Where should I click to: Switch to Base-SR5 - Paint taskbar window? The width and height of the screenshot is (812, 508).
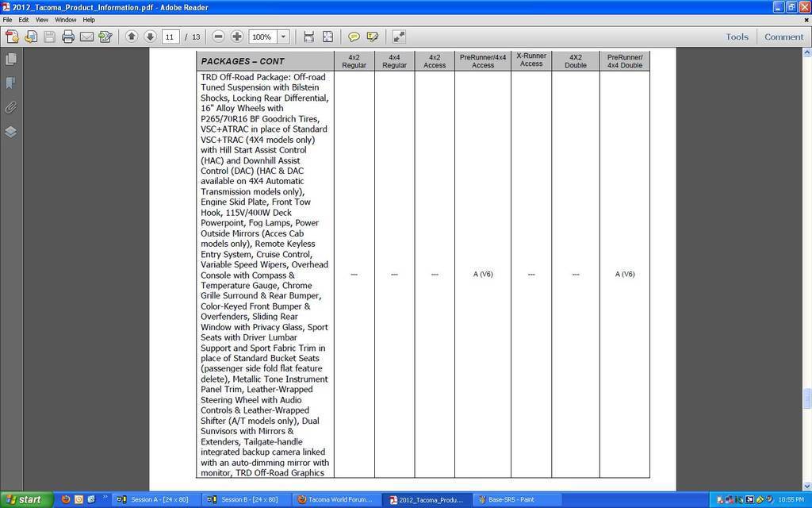[517, 500]
